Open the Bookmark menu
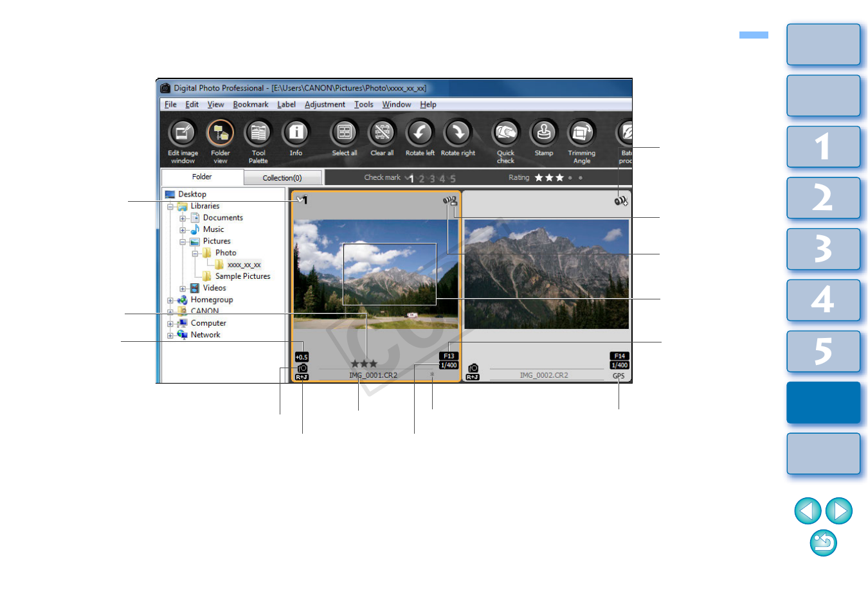Image resolution: width=868 pixels, height=613 pixels. [x=251, y=105]
